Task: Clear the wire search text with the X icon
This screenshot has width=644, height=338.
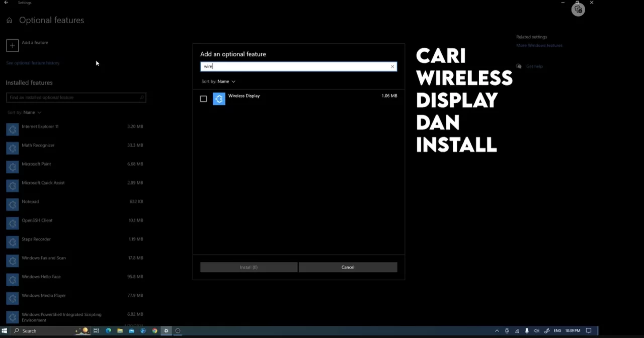Action: point(392,66)
